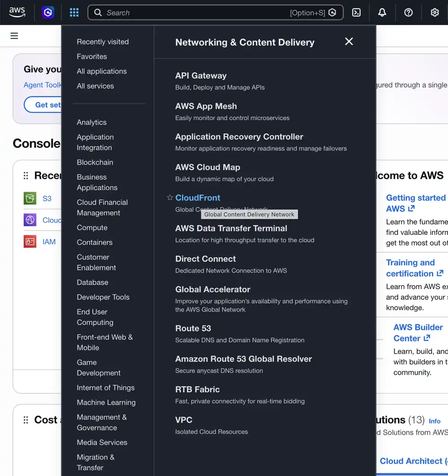Open the Blockchain category

pyautogui.click(x=95, y=162)
